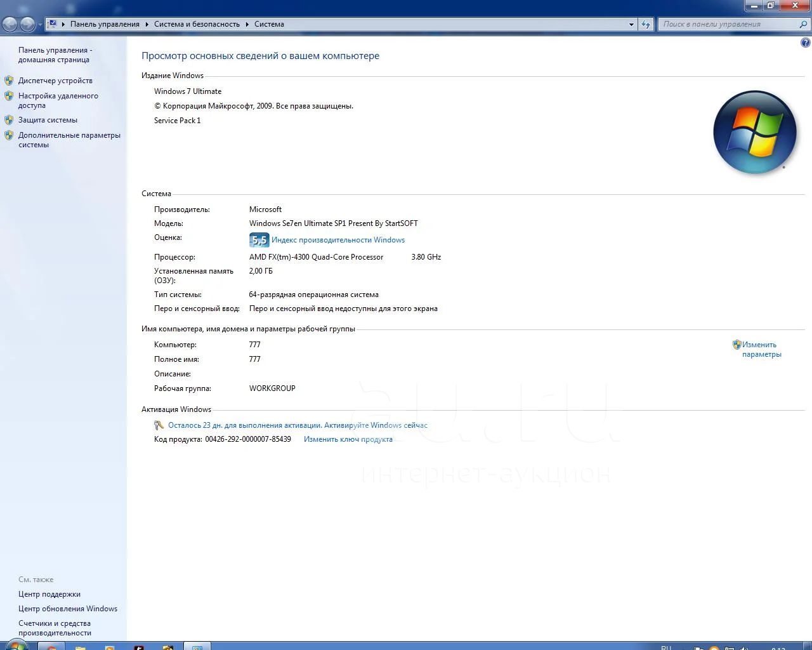Open Центр обновления Windows link
The image size is (812, 650).
tap(68, 609)
